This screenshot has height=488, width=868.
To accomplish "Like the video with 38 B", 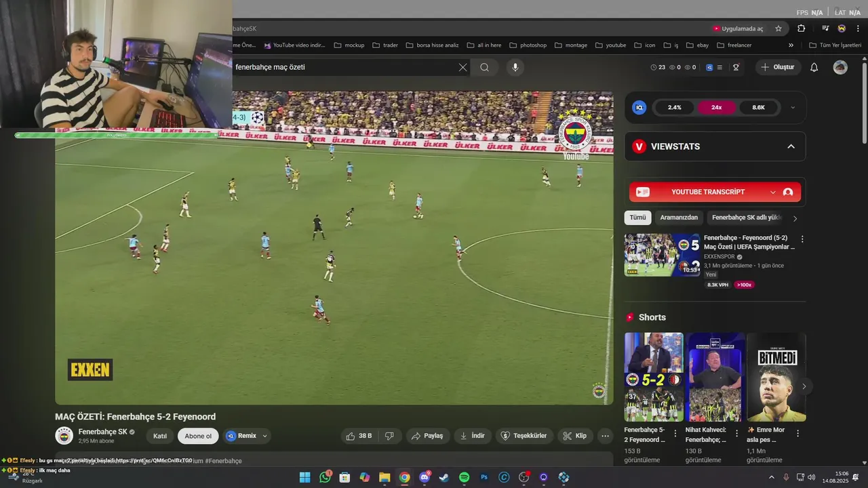I will (359, 436).
